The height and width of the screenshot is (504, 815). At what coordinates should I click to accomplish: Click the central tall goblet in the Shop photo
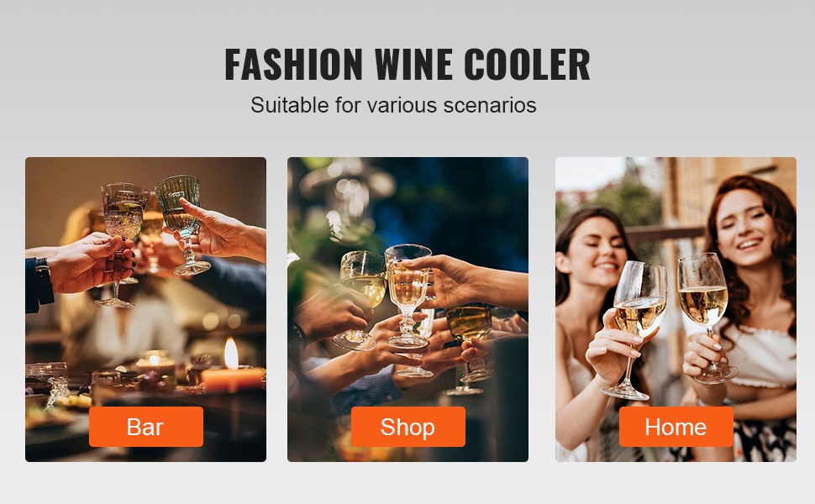pyautogui.click(x=408, y=297)
